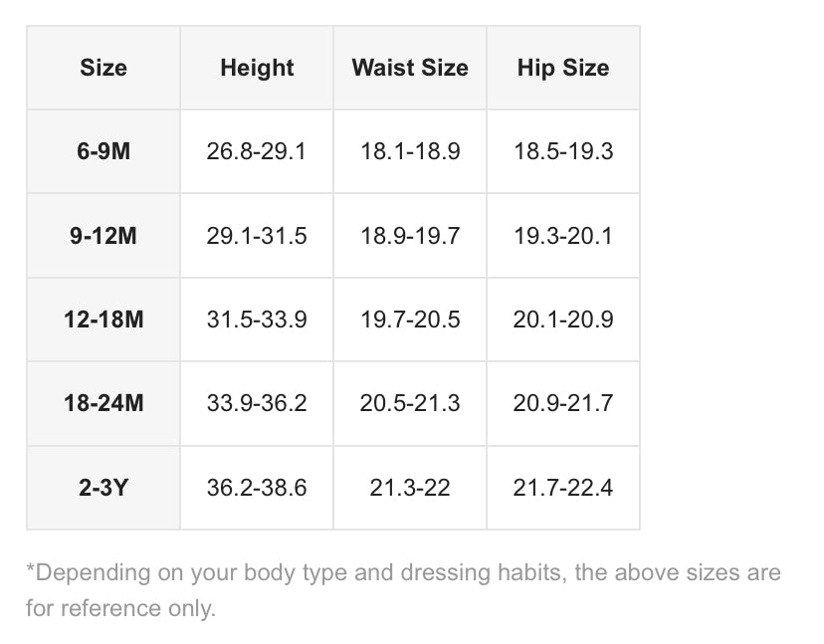Click waist value 21.3-22
Image resolution: width=824 pixels, height=644 pixels.
410,488
